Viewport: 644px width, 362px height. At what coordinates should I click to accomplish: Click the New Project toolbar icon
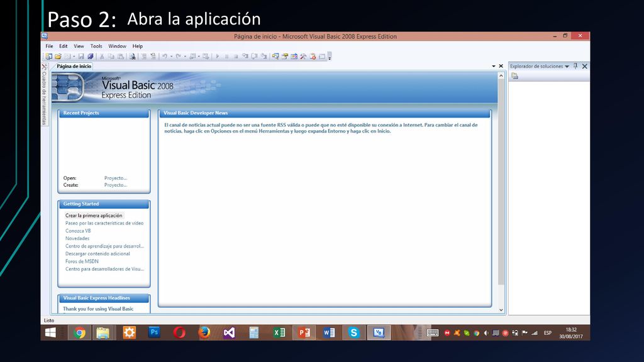pyautogui.click(x=48, y=56)
